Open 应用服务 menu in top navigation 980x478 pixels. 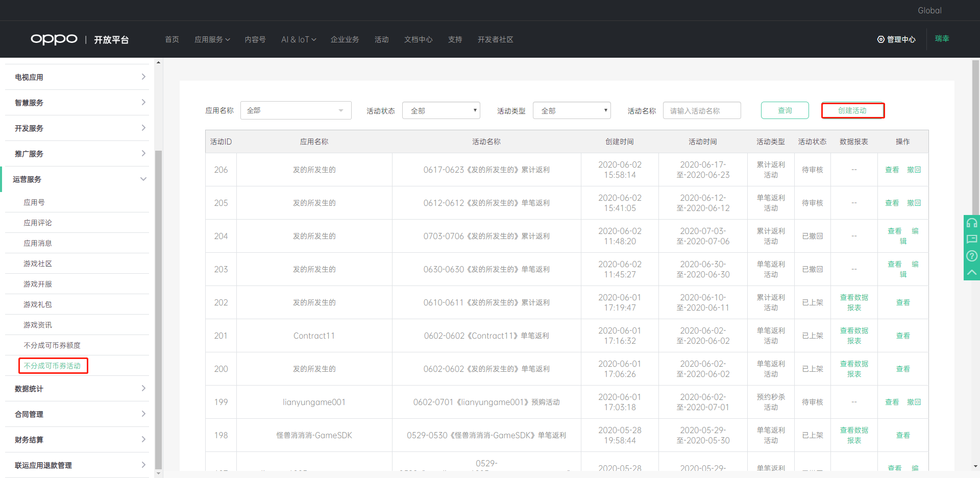212,39
